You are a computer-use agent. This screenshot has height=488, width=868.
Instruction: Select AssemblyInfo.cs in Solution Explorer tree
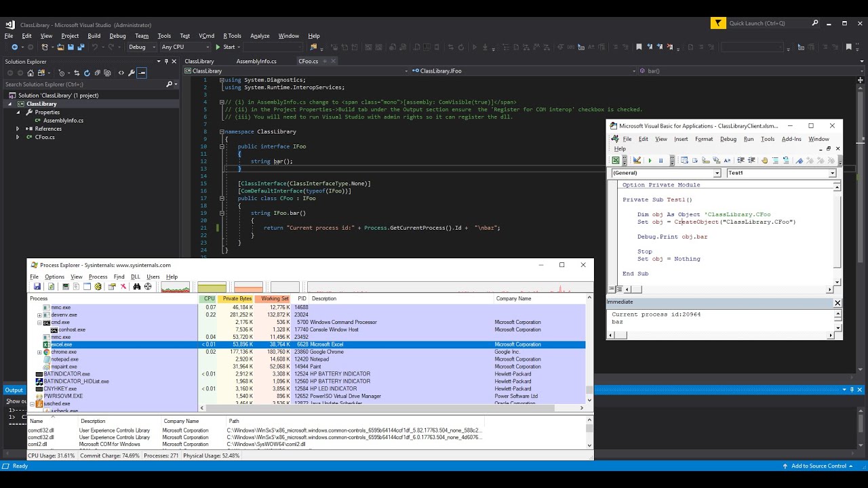[63, 121]
